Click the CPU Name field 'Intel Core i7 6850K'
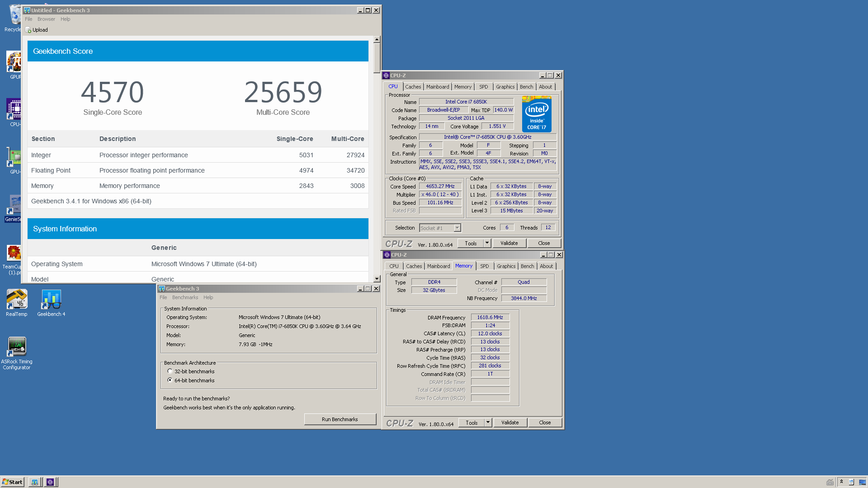 [466, 102]
